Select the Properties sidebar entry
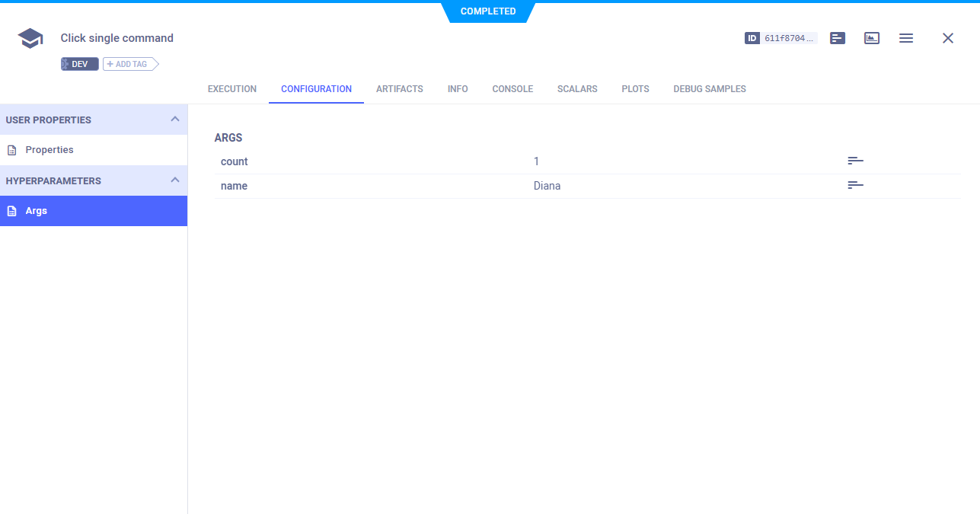Screen dimensions: 980x514 pos(50,149)
